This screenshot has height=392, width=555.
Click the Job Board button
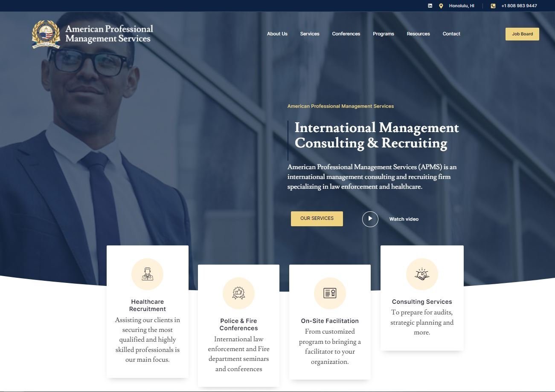(522, 34)
